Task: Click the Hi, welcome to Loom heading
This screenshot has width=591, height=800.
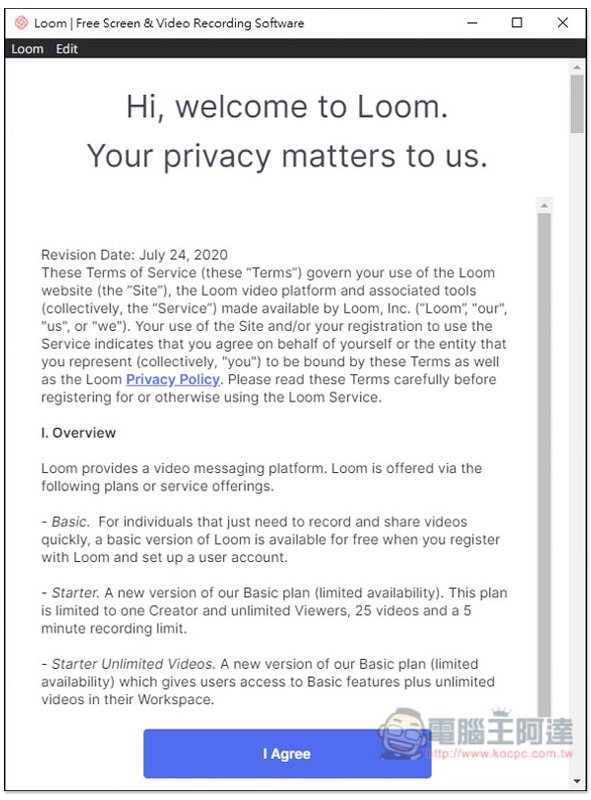Action: click(x=287, y=107)
